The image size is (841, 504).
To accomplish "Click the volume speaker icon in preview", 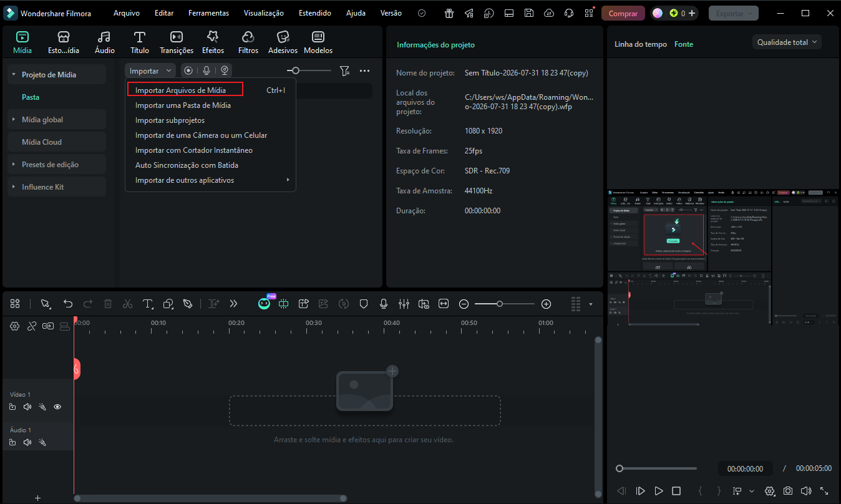I will pyautogui.click(x=806, y=491).
